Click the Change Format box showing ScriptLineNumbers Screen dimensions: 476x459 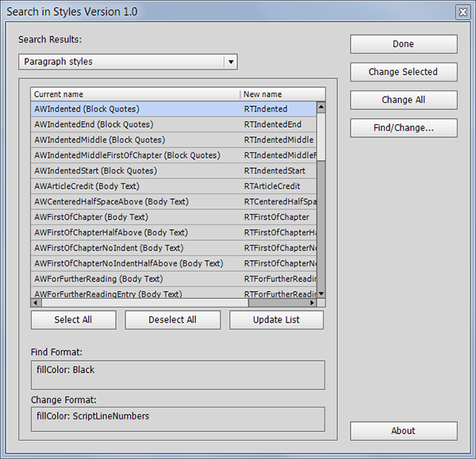[x=178, y=419]
